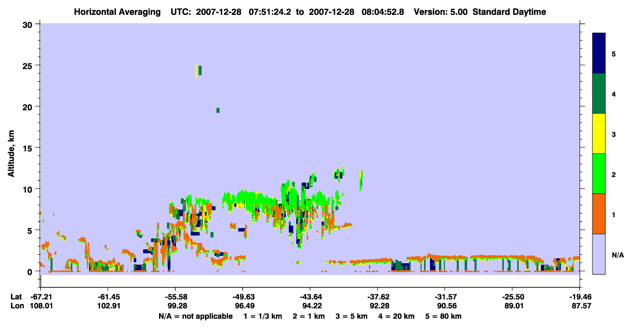Click legend text 'N/A = not applicable'
The image size is (644, 330).
196,316
